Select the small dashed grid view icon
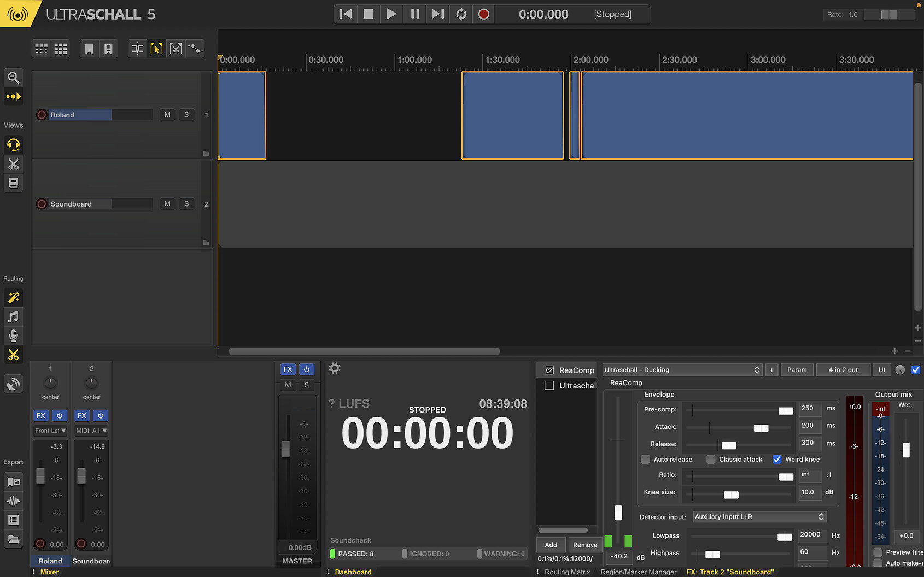 [42, 49]
